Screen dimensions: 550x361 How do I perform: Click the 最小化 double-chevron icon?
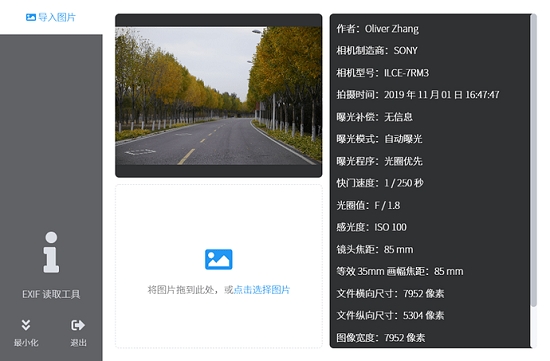tap(26, 325)
